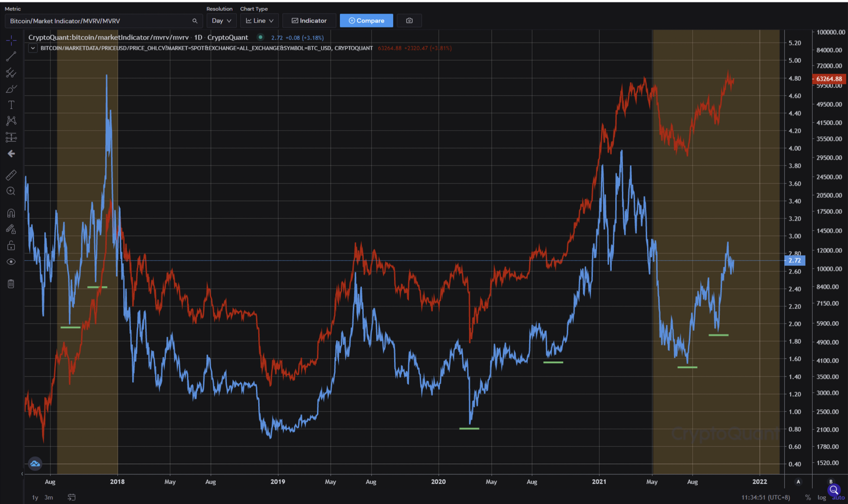
Task: Click the back arrow in the toolbar
Action: pyautogui.click(x=11, y=154)
